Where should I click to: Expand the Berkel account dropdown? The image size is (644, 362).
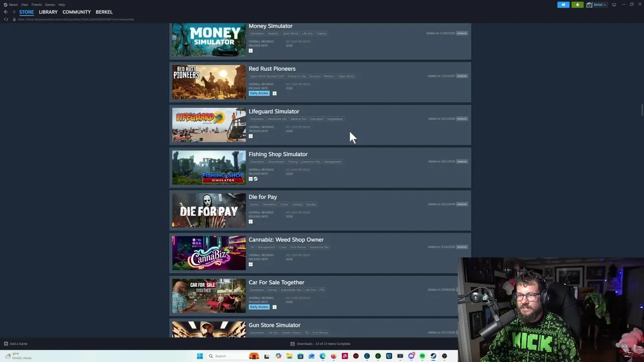click(x=600, y=5)
